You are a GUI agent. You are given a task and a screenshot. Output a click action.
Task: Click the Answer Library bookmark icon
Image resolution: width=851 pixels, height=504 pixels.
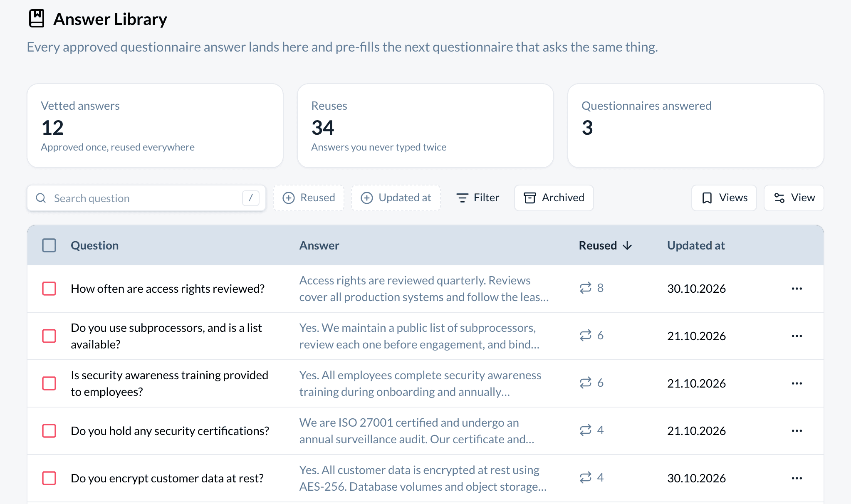37,19
